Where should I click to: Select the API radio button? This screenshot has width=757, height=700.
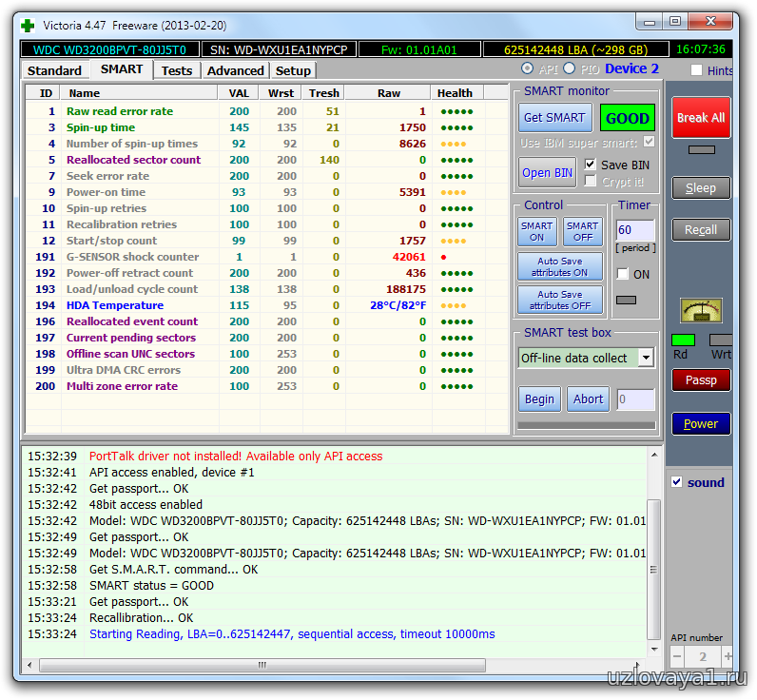coord(527,68)
